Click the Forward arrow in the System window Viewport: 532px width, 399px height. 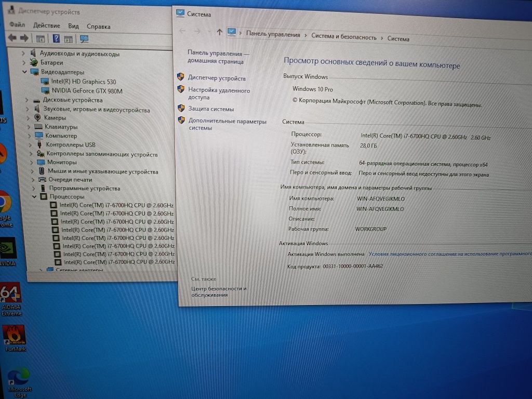197,32
